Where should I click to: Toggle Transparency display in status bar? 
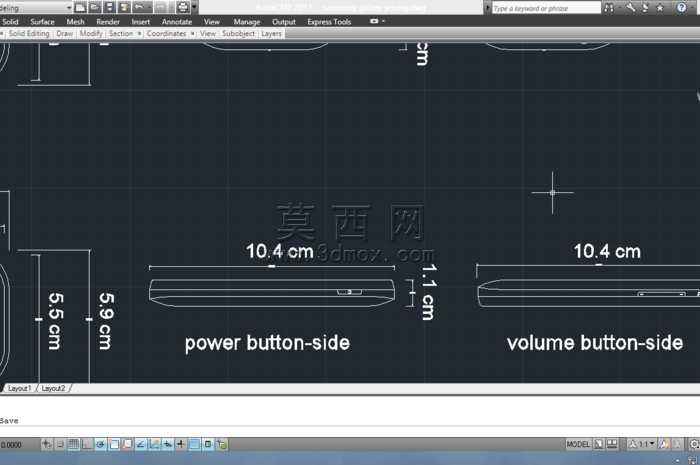pyautogui.click(x=194, y=444)
